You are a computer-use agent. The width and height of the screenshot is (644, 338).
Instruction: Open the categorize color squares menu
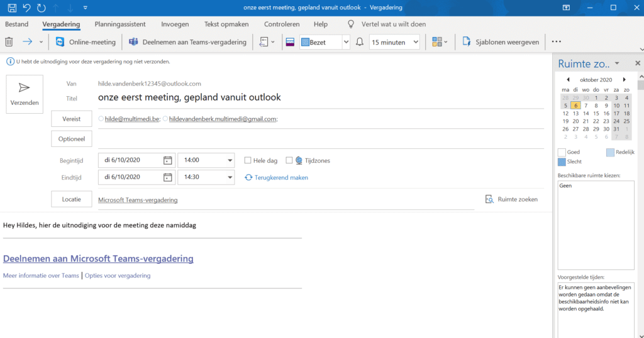click(440, 42)
